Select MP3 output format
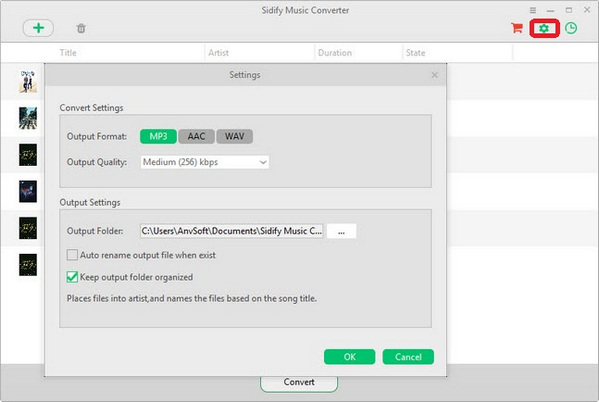This screenshot has width=599, height=402. click(x=158, y=136)
